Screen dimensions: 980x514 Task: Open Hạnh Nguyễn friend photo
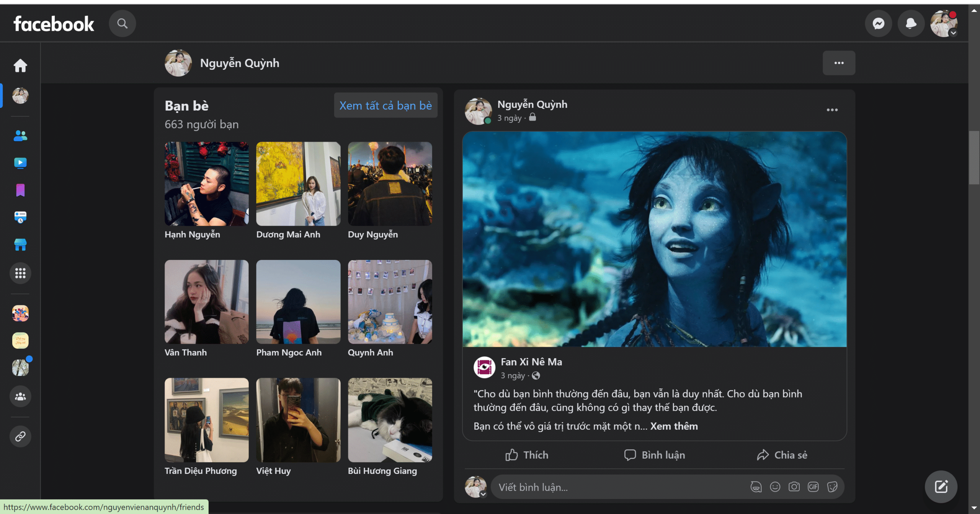point(207,184)
